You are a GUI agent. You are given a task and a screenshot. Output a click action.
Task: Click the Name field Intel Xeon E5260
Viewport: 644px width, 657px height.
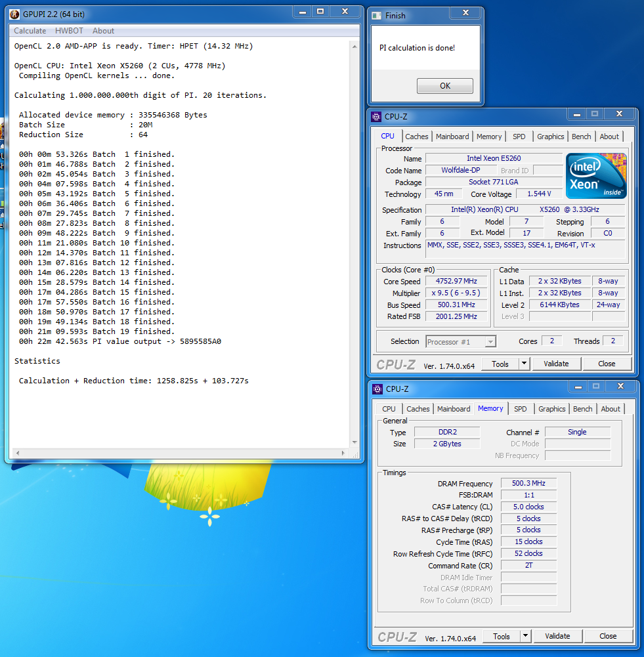494,158
